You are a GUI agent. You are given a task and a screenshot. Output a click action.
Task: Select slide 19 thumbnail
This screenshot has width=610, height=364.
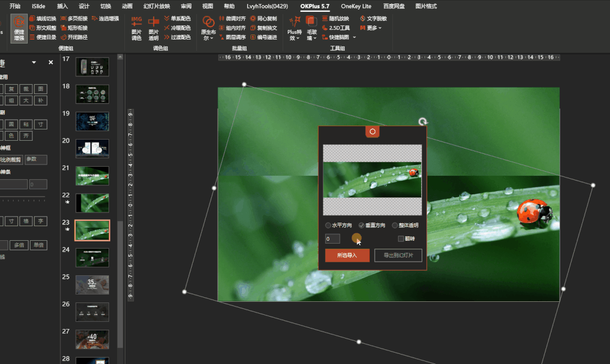point(92,122)
